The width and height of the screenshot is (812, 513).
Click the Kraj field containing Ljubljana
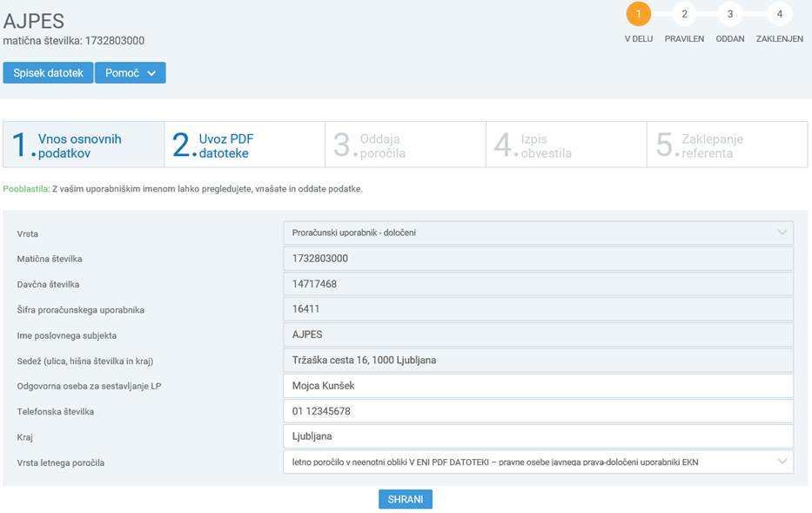(538, 436)
